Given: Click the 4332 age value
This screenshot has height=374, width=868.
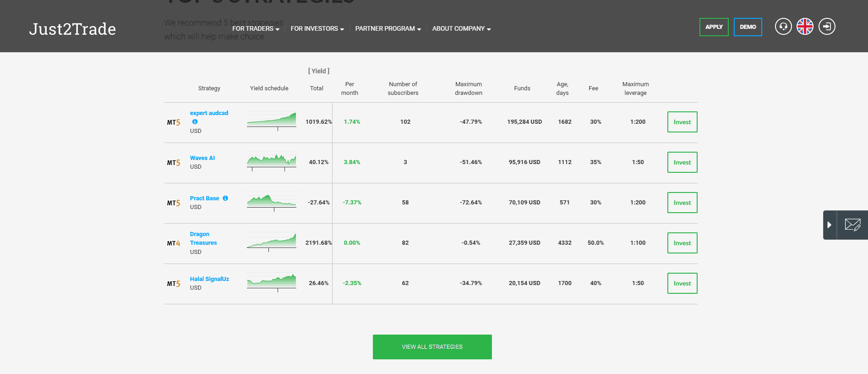Looking at the screenshot, I should (x=565, y=243).
